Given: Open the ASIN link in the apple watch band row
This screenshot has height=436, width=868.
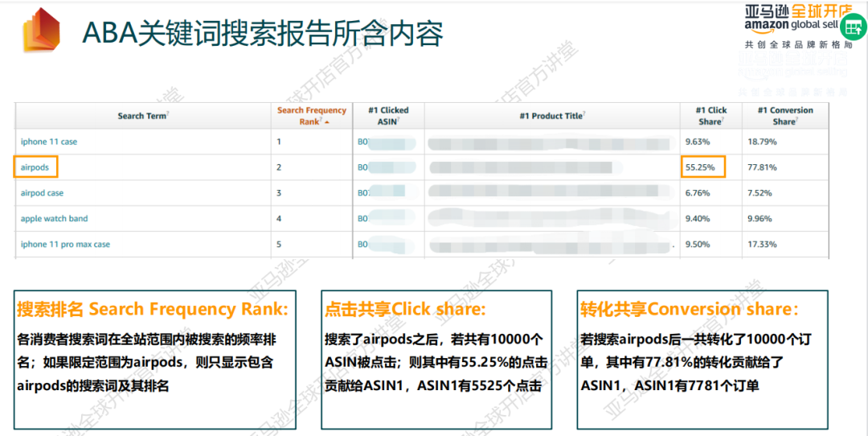Looking at the screenshot, I should pos(386,219).
